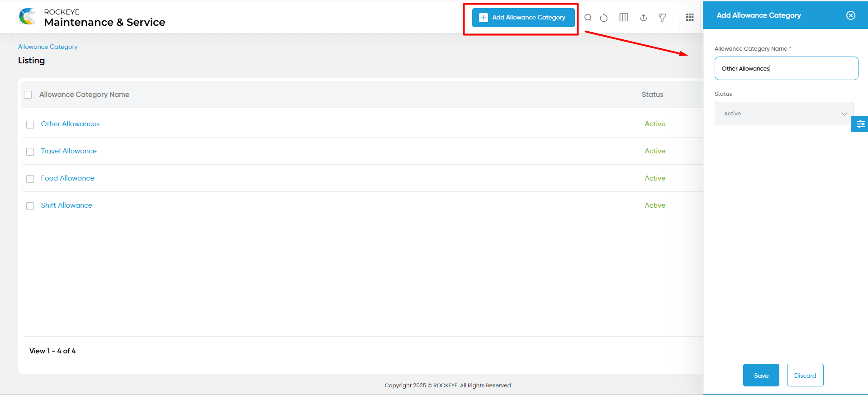The height and width of the screenshot is (395, 868).
Task: Open the Shift Allowance record link
Action: click(x=66, y=205)
